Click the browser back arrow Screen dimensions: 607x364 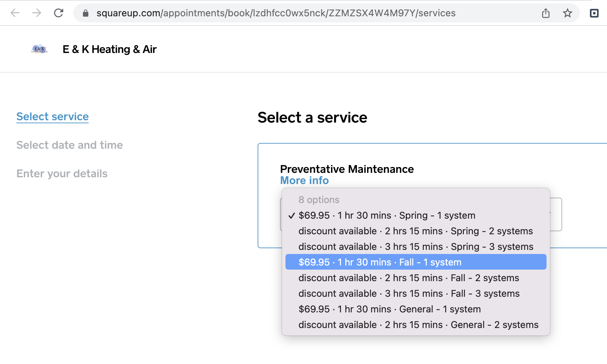pos(15,13)
